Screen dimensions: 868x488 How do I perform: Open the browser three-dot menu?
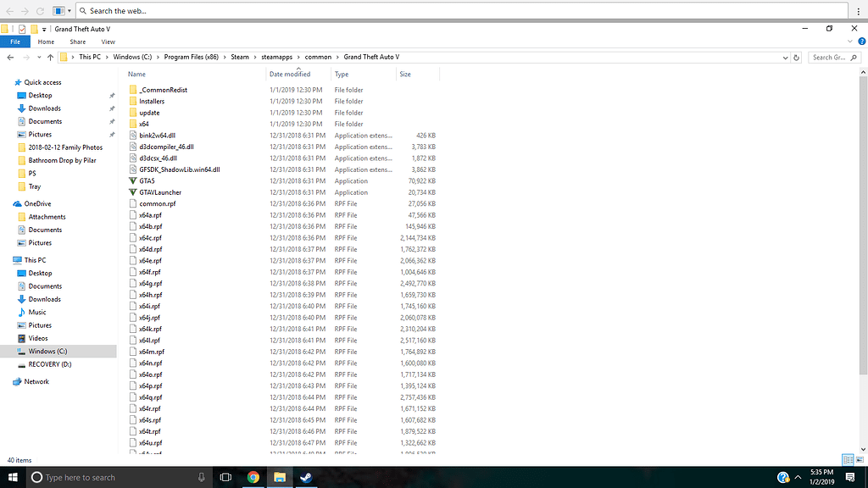(x=859, y=10)
